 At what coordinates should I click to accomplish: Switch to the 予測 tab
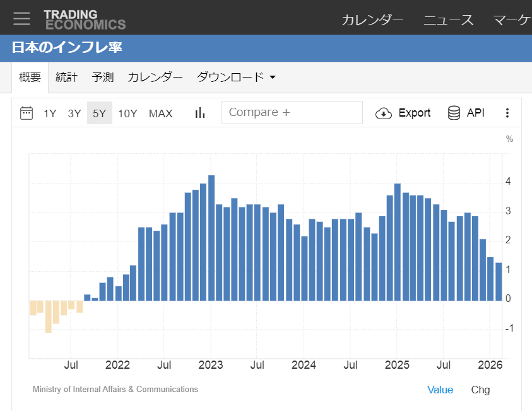pos(103,78)
